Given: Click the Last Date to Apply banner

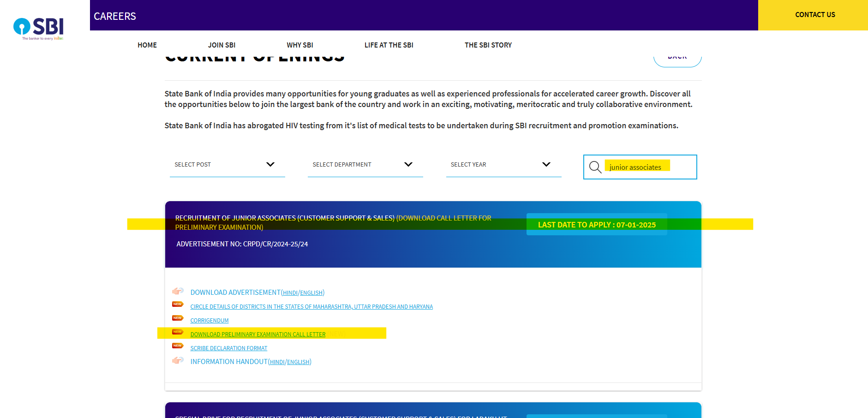Looking at the screenshot, I should click(x=597, y=225).
